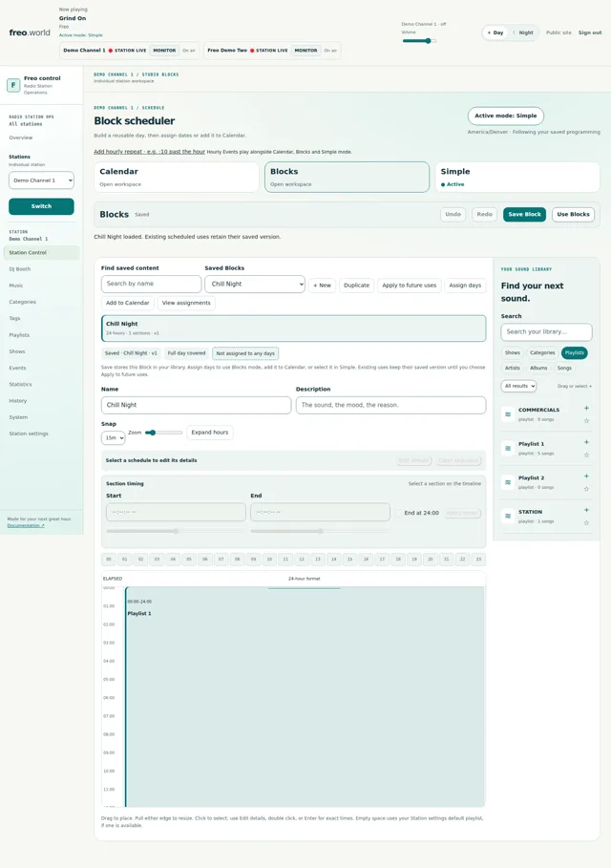This screenshot has width=611, height=868.
Task: Open Station settings in sidebar
Action: pyautogui.click(x=29, y=434)
